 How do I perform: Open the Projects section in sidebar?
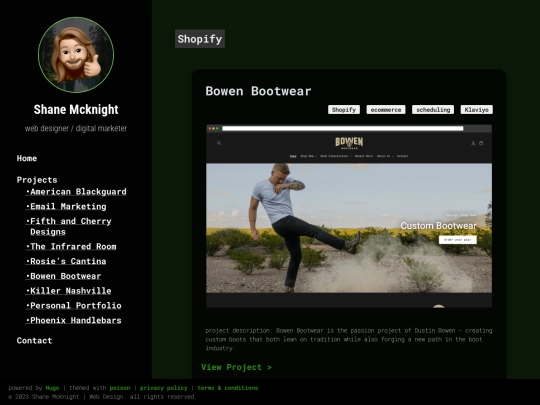point(37,180)
